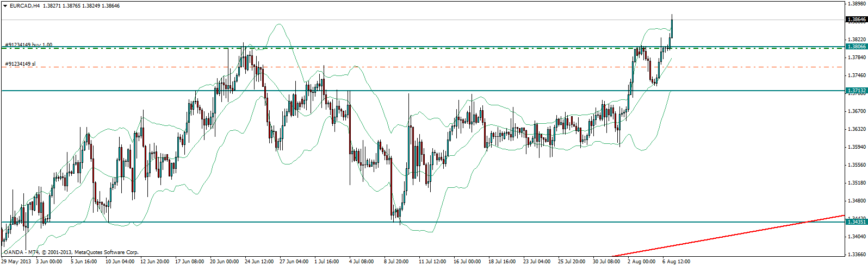Click the 10 Jun 04:00 time label
The height and width of the screenshot is (266, 868).
click(x=120, y=262)
